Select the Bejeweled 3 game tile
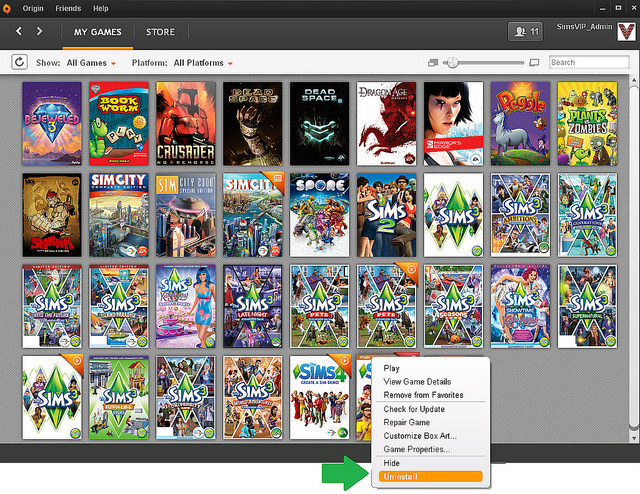640x494 pixels. click(52, 124)
